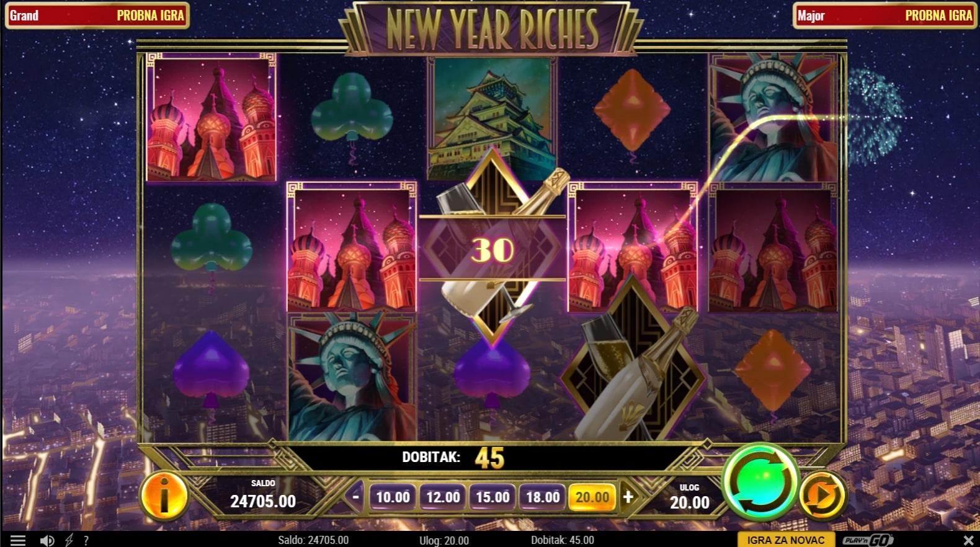Start autoplay with the orange play button
The width and height of the screenshot is (980, 547).
click(822, 496)
